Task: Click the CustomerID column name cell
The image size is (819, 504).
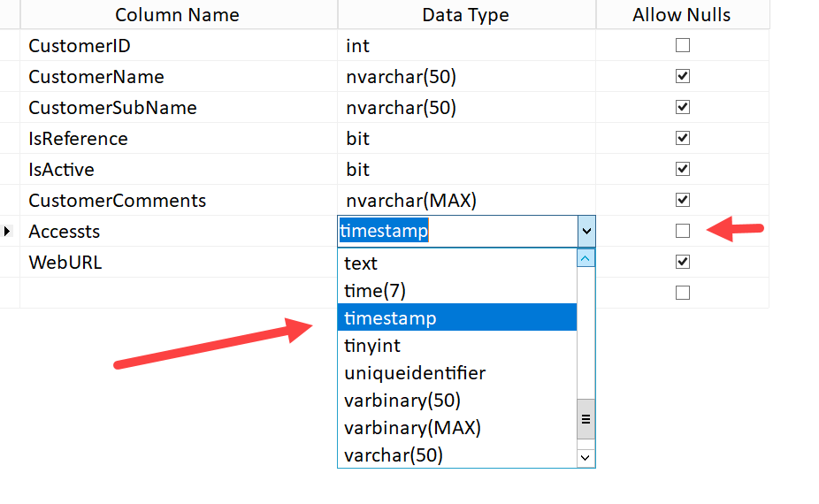Action: 179,45
